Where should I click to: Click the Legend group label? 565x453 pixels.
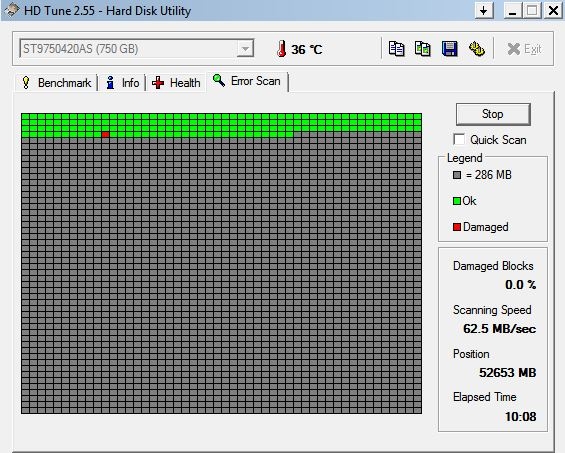pos(464,158)
